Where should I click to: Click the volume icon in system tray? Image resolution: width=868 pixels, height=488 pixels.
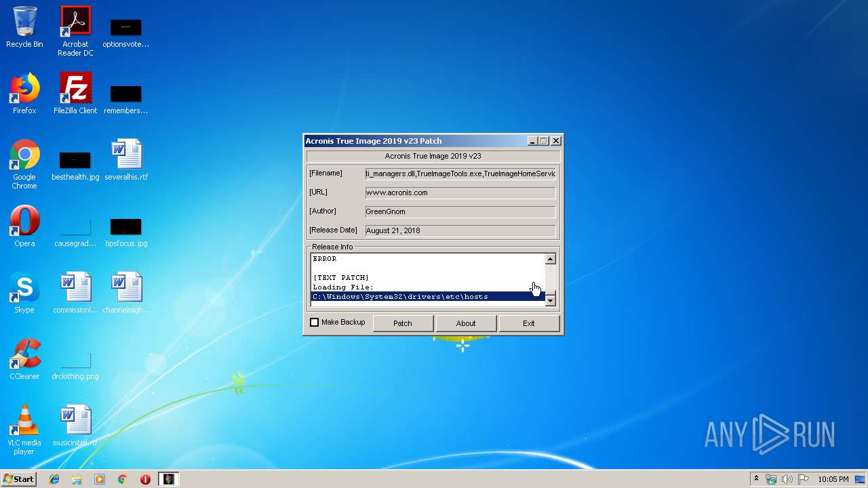(x=787, y=479)
